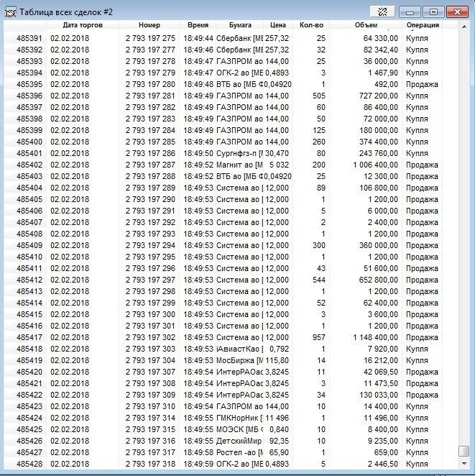This screenshot has width=475, height=476.
Task: Select row number 485391
Action: coord(29,39)
